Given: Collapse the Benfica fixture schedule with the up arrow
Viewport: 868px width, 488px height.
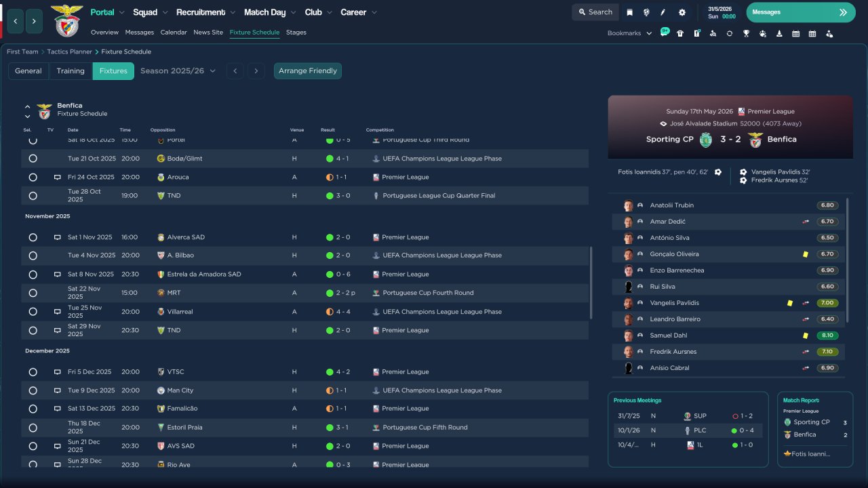Looking at the screenshot, I should 28,107.
